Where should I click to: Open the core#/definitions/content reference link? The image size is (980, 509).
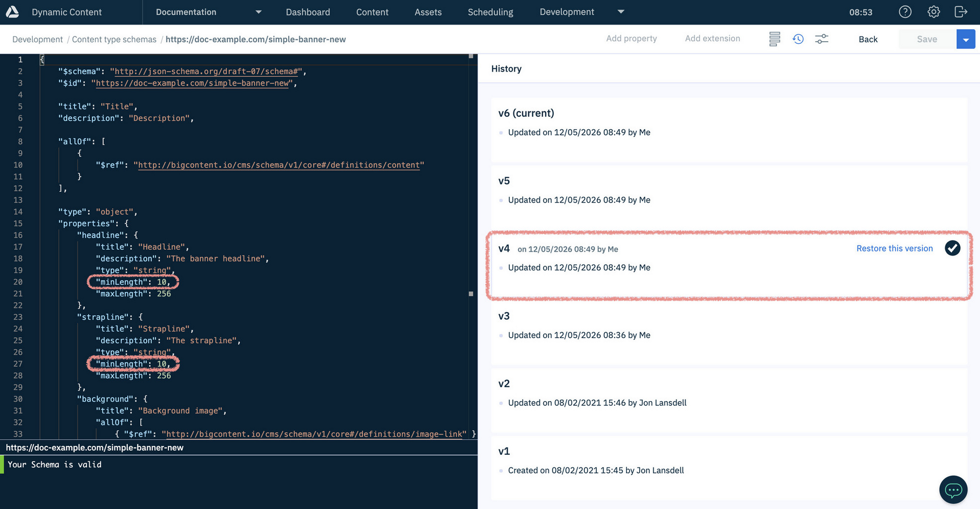(x=278, y=165)
